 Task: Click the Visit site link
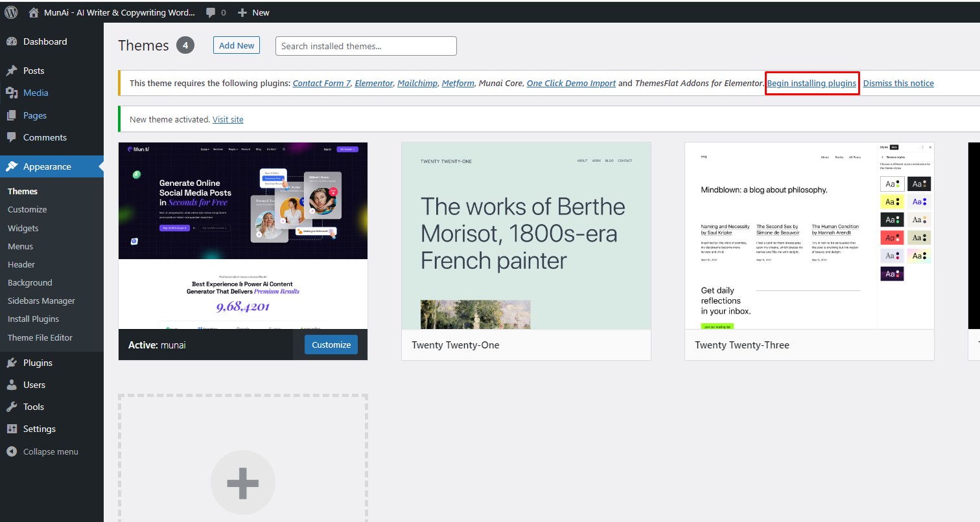[228, 119]
